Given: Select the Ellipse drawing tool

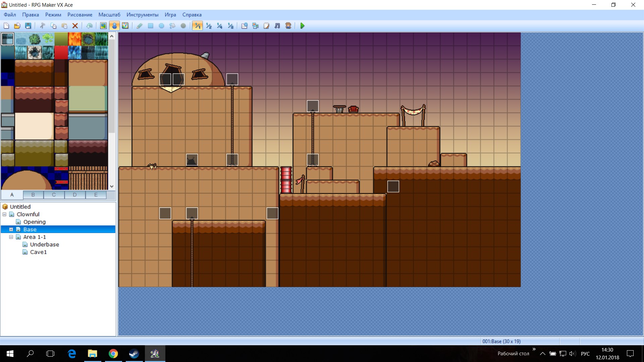Looking at the screenshot, I should tap(161, 26).
